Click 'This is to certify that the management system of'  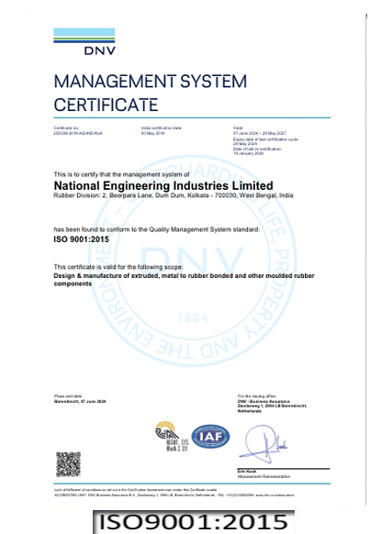click(121, 174)
